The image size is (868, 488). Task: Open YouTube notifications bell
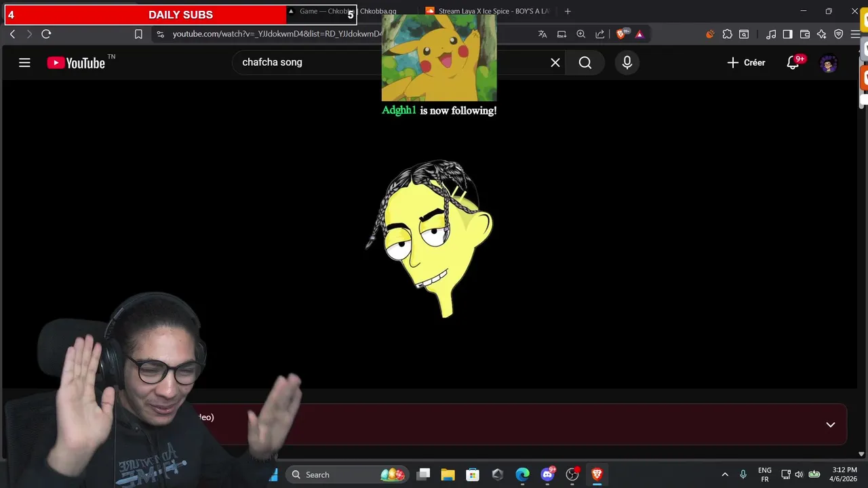pyautogui.click(x=793, y=62)
